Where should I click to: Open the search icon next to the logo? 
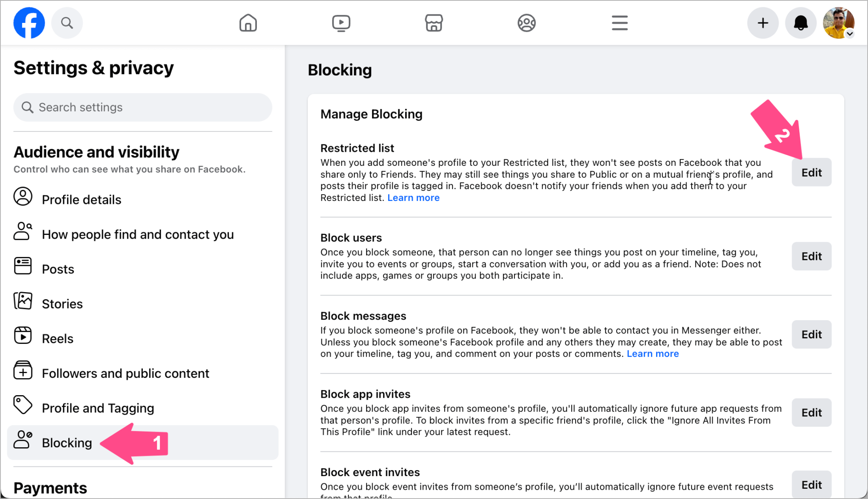tap(67, 22)
